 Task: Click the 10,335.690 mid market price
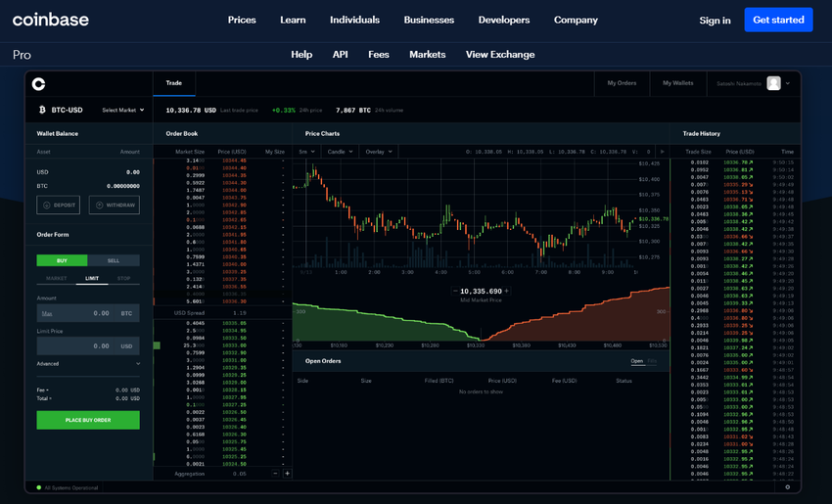481,292
